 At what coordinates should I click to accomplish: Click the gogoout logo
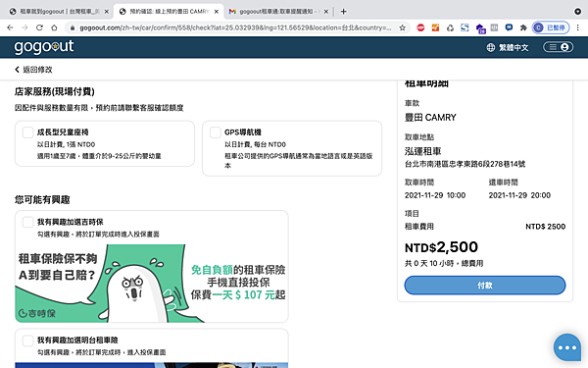(44, 47)
